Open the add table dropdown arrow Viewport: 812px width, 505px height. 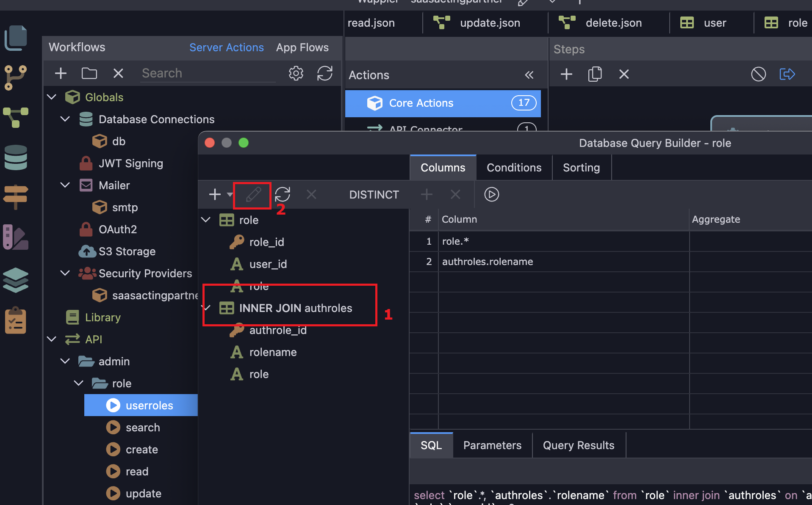tap(230, 194)
